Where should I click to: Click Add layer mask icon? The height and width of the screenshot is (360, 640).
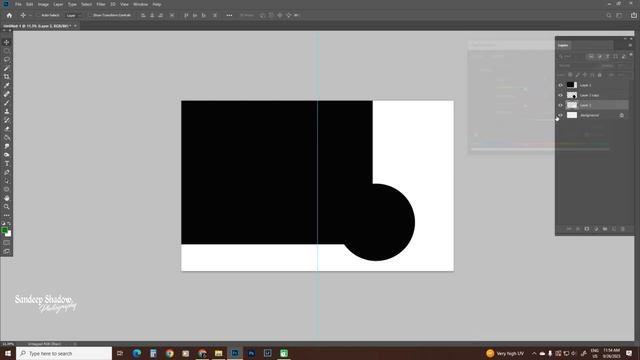click(587, 229)
